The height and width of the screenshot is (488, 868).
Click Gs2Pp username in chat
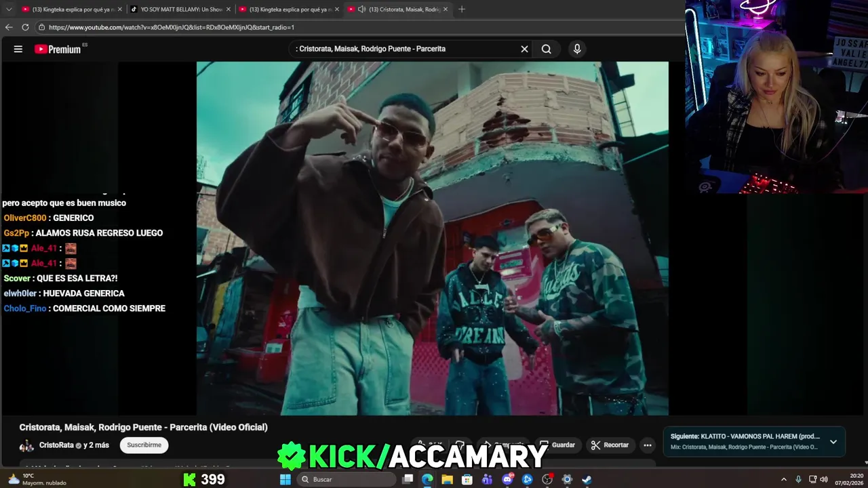(16, 233)
